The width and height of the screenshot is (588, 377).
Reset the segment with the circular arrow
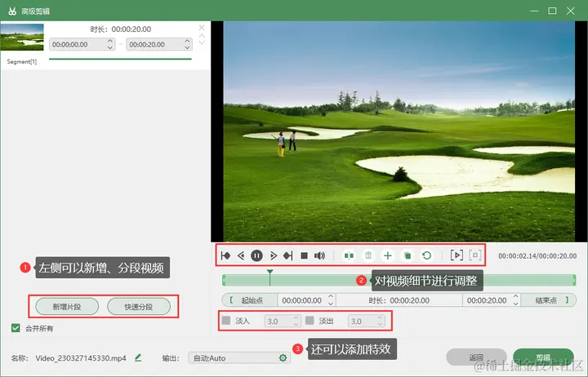point(427,255)
